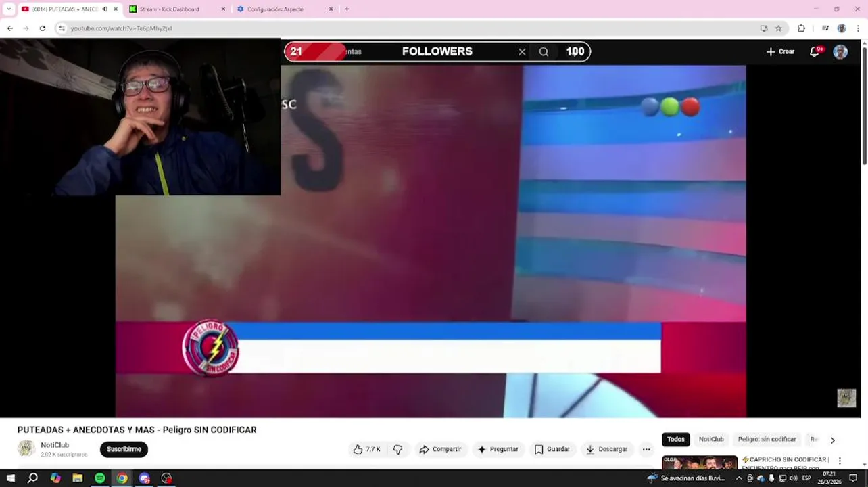This screenshot has width=868, height=487.
Task: Open Copilot from the taskbar
Action: pos(55,478)
